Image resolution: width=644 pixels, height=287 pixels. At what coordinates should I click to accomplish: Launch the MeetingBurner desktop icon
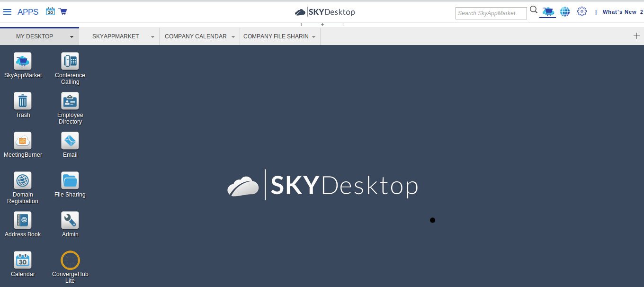click(x=23, y=141)
